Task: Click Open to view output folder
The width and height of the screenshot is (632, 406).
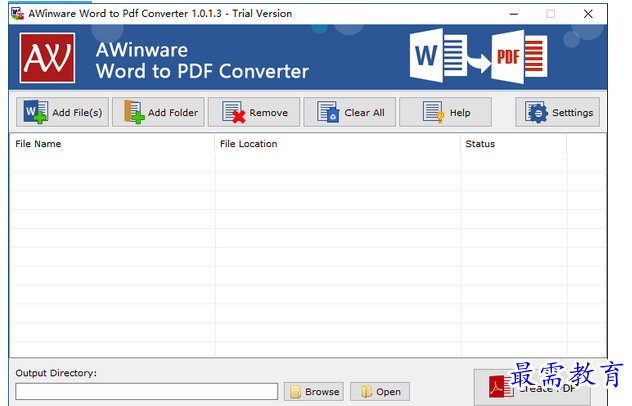Action: click(380, 391)
